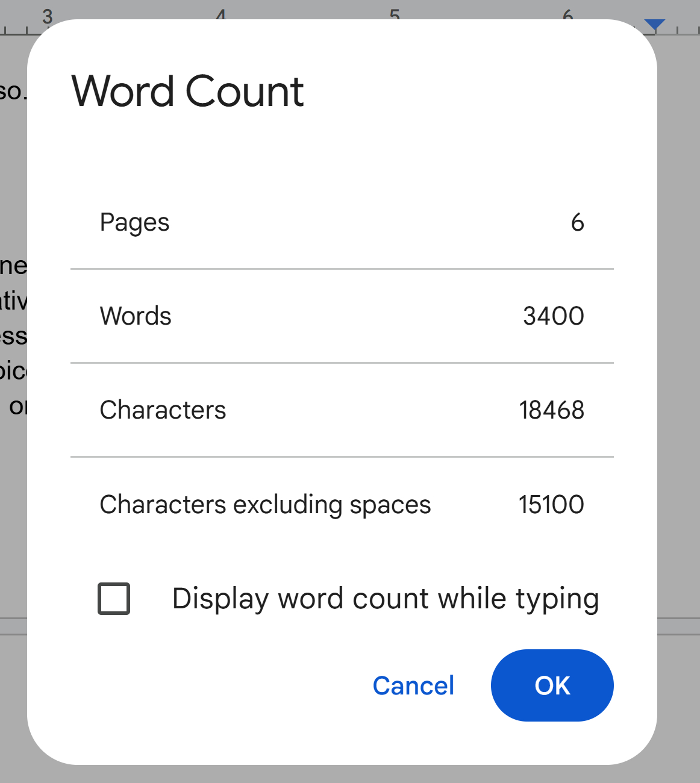This screenshot has width=700, height=783.
Task: Click the OK button
Action: click(552, 685)
